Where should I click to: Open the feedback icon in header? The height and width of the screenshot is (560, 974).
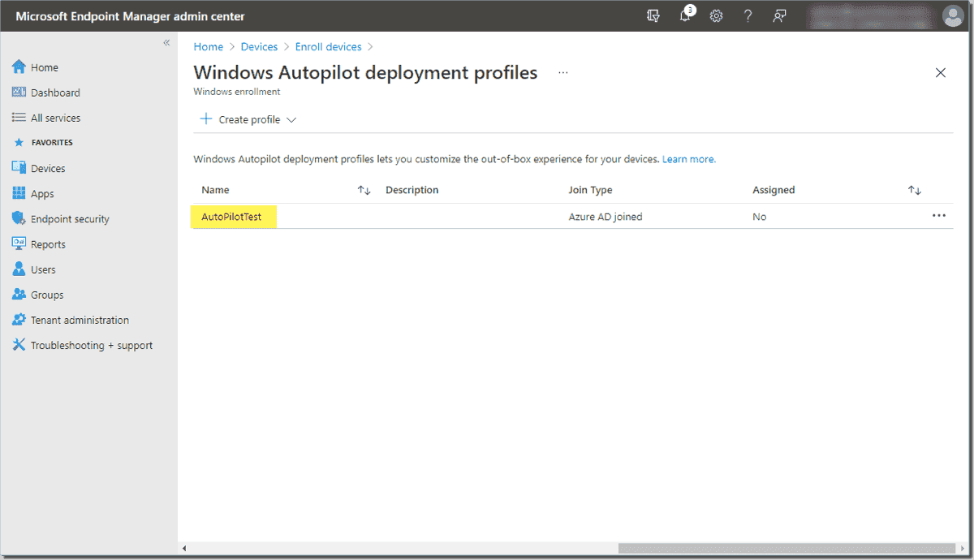(x=780, y=16)
